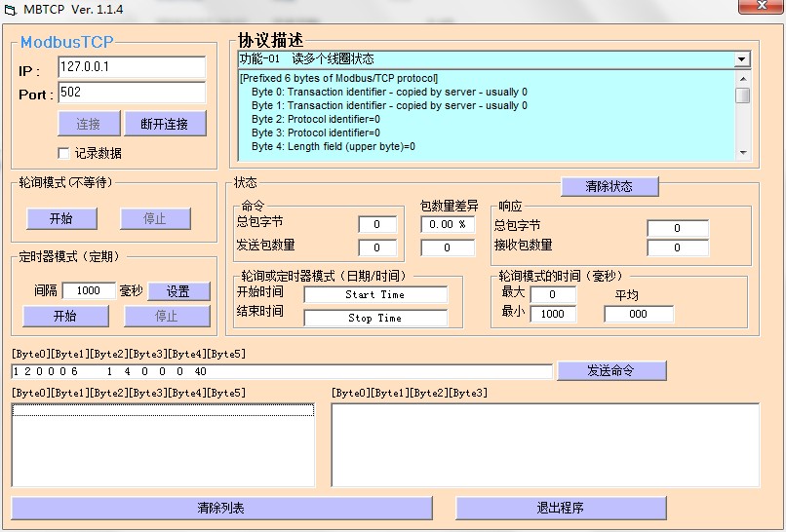Click the 清除状态 button
Screen dimensions: 786x532
pos(609,187)
